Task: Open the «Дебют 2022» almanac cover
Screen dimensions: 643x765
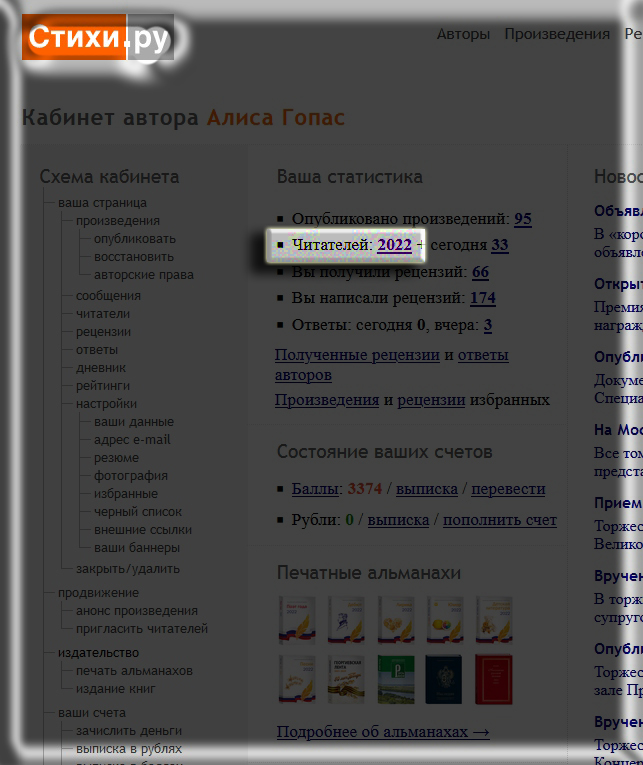Action: pyautogui.click(x=346, y=620)
